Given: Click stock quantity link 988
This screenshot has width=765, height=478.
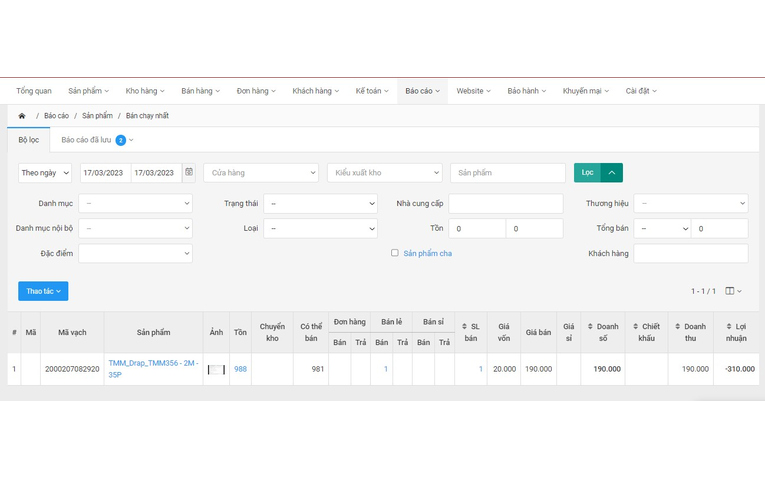Looking at the screenshot, I should pyautogui.click(x=241, y=369).
